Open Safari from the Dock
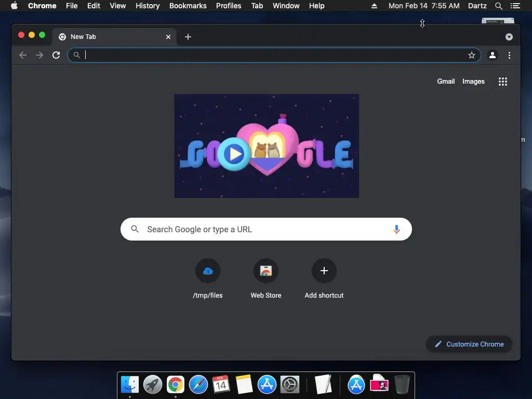The width and height of the screenshot is (532, 399). 198,384
